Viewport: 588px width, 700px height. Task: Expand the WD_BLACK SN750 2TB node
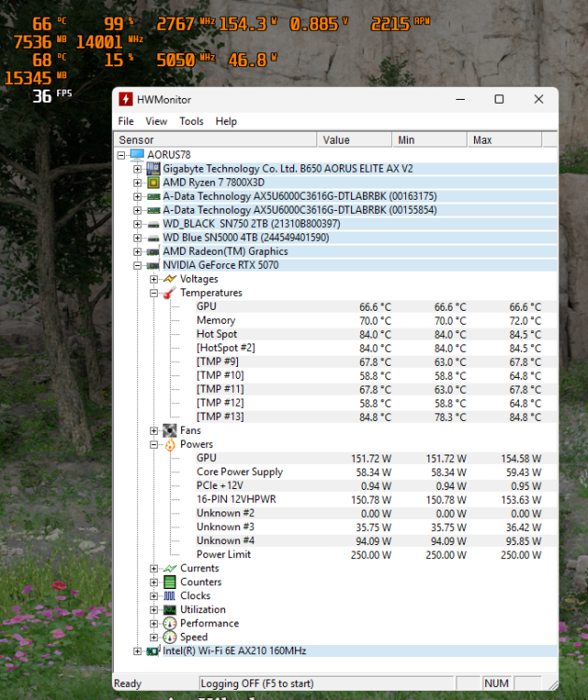[x=137, y=225]
